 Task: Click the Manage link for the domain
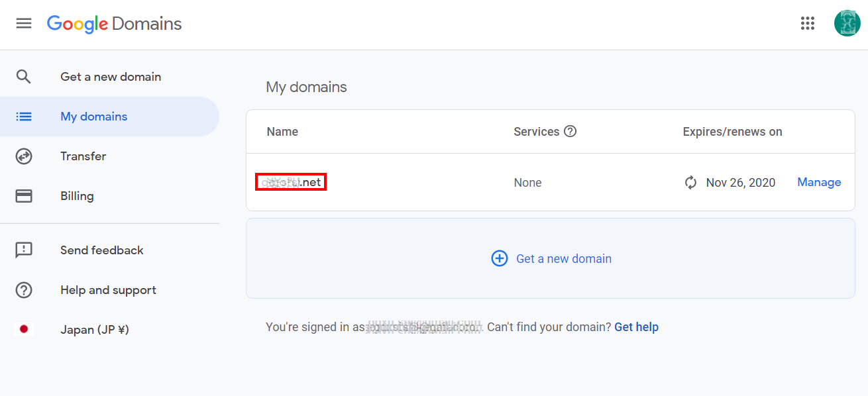[x=819, y=182]
